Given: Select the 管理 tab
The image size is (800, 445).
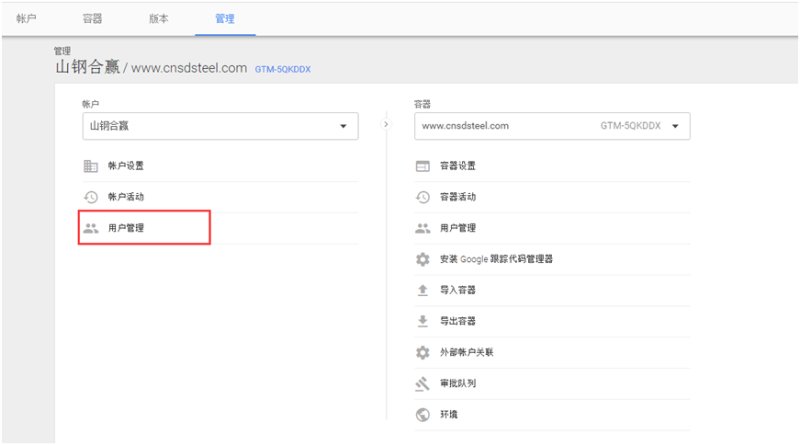Looking at the screenshot, I should pyautogui.click(x=225, y=19).
